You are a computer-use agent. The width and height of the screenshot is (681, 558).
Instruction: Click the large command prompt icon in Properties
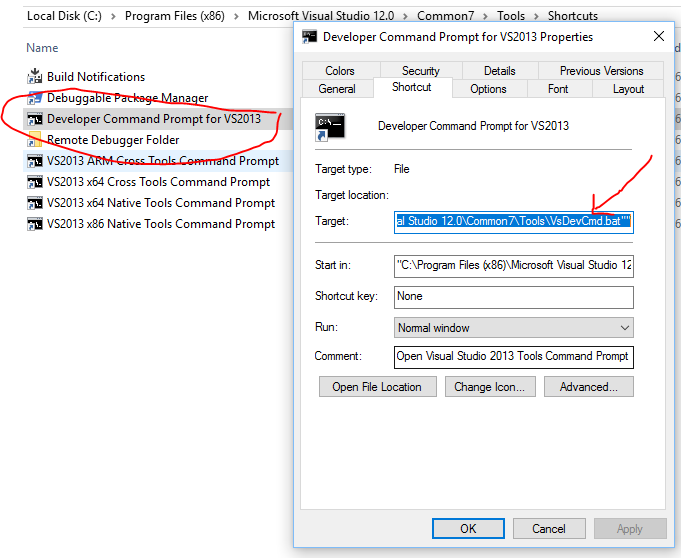330,127
